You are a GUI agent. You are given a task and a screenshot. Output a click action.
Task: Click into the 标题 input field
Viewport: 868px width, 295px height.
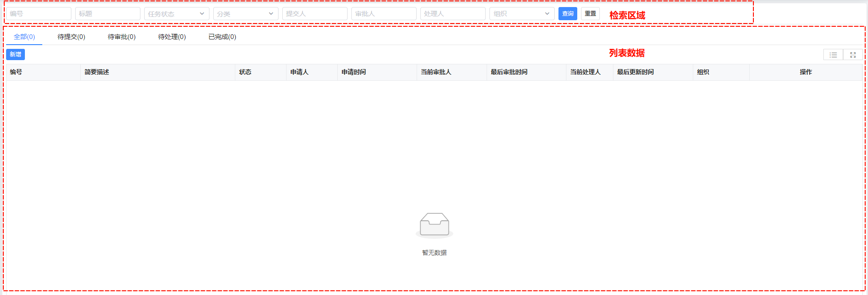[x=108, y=14]
